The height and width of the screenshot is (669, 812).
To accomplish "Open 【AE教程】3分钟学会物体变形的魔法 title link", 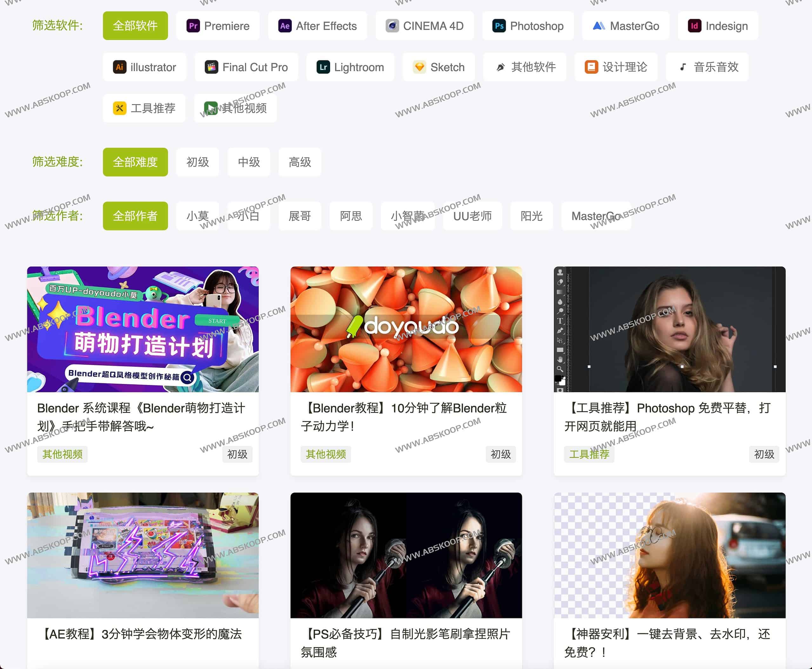I will tap(143, 634).
